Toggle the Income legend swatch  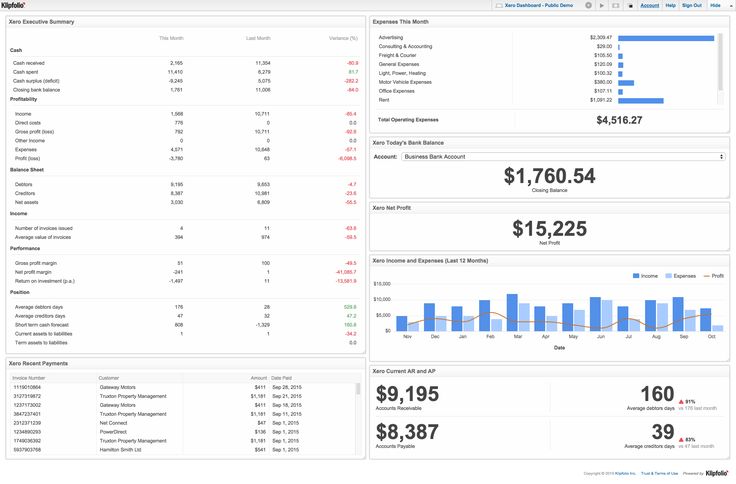point(636,276)
